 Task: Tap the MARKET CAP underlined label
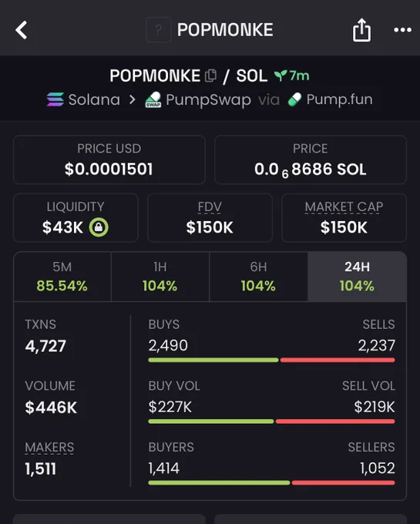344,207
